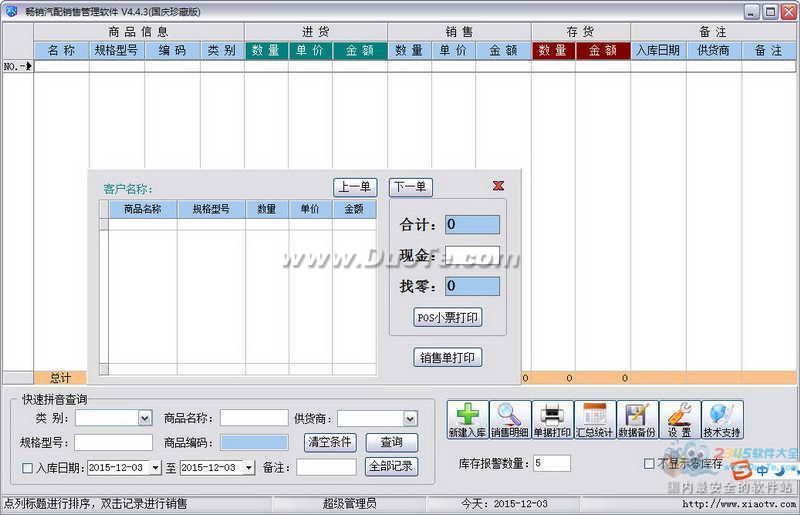Click the 总计 totals row label
Screen dimensions: 800x515
tap(60, 378)
